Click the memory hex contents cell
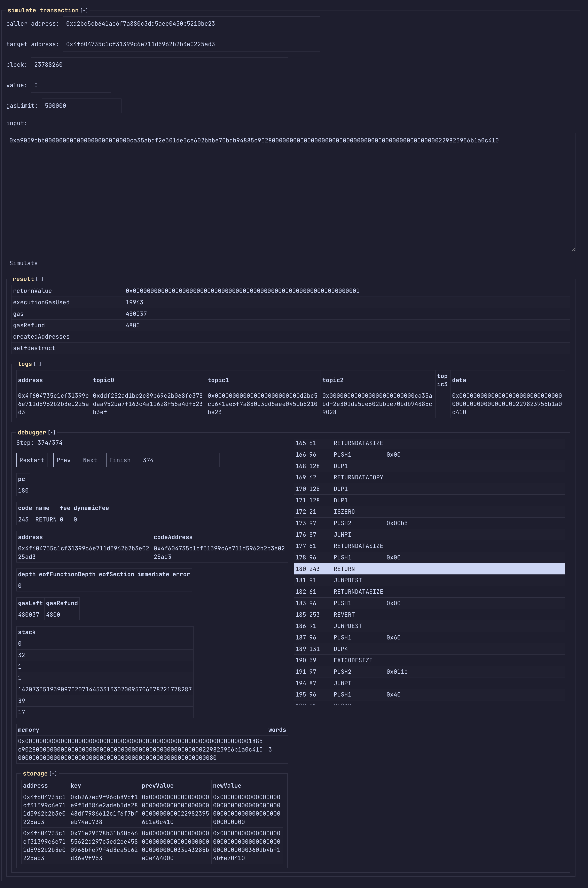 point(141,749)
